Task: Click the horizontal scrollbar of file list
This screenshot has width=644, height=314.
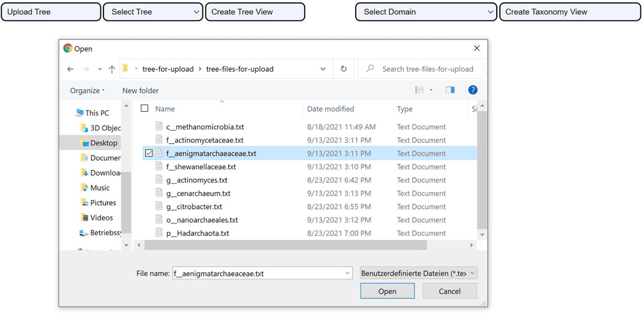Action: (285, 245)
